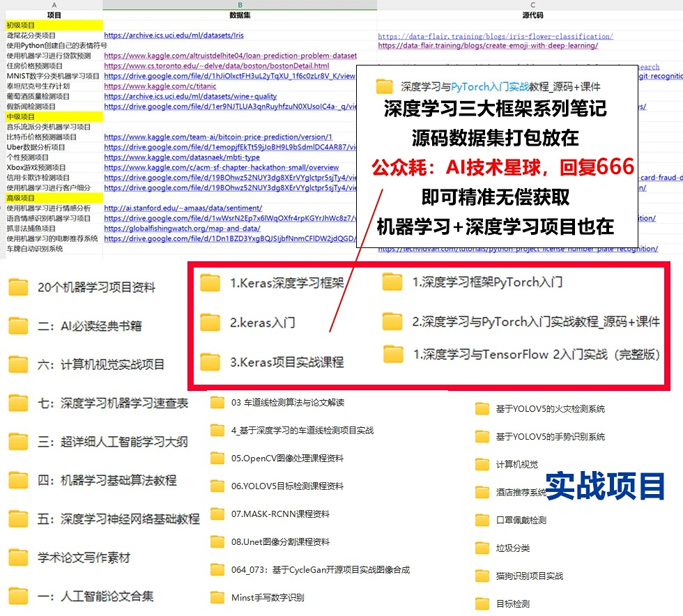
Task: Open the 酒店推荐系统 folder icon
Action: point(482,492)
